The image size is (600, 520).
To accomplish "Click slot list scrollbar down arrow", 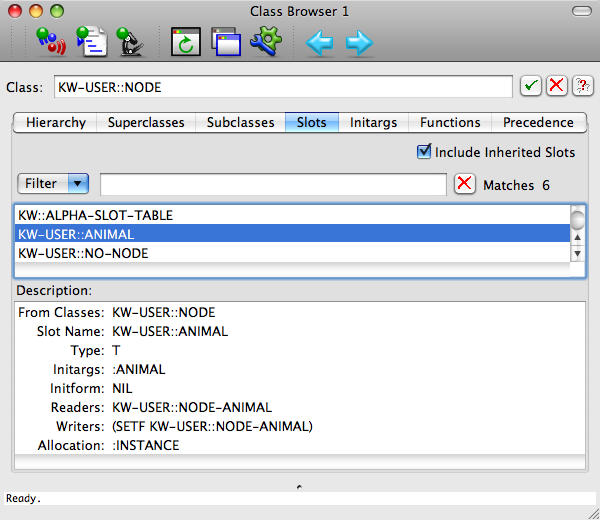I will coord(577,253).
